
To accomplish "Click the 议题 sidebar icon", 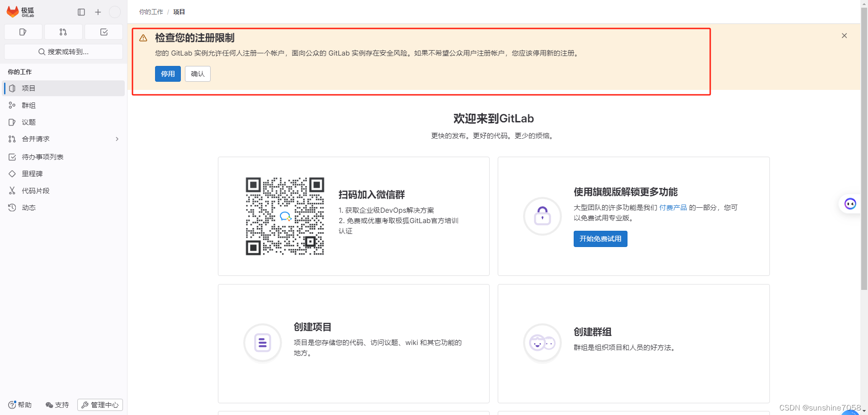I will [12, 122].
